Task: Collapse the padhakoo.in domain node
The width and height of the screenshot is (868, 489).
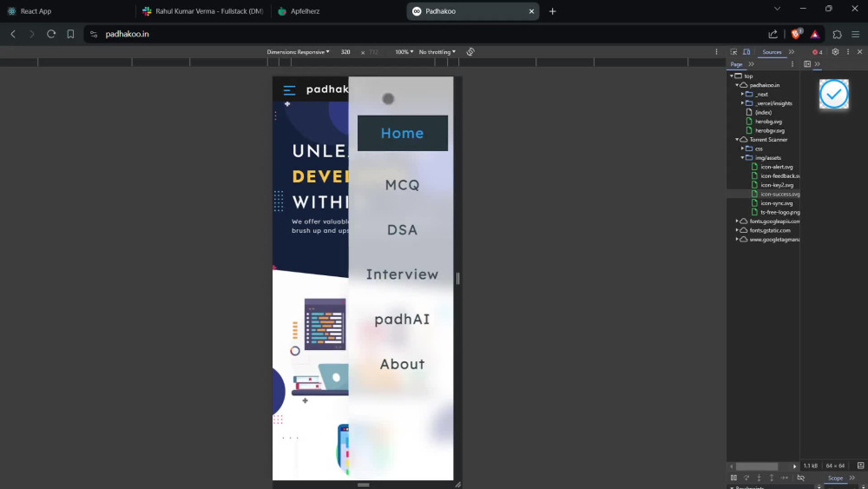Action: pos(737,85)
